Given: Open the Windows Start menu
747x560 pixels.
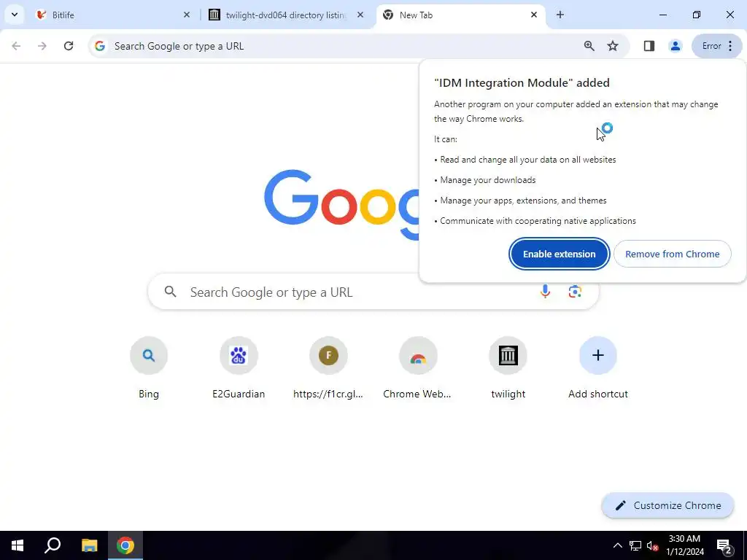Looking at the screenshot, I should tap(18, 545).
